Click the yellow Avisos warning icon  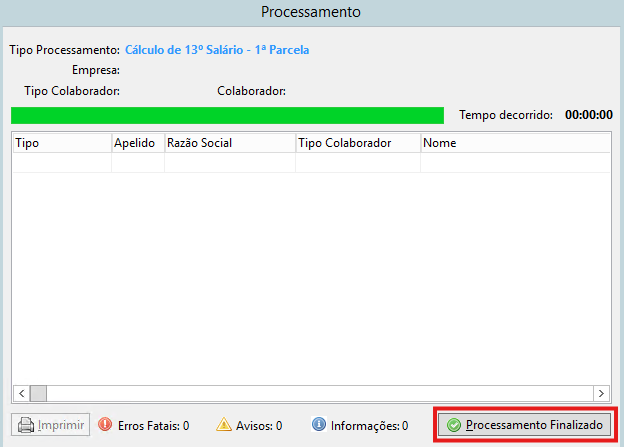pos(224,424)
